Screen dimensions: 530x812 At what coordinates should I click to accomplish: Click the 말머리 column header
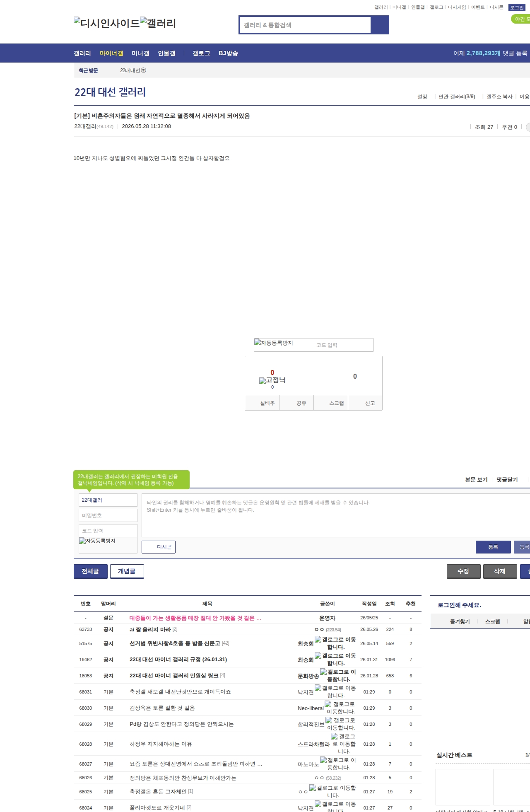pyautogui.click(x=108, y=604)
